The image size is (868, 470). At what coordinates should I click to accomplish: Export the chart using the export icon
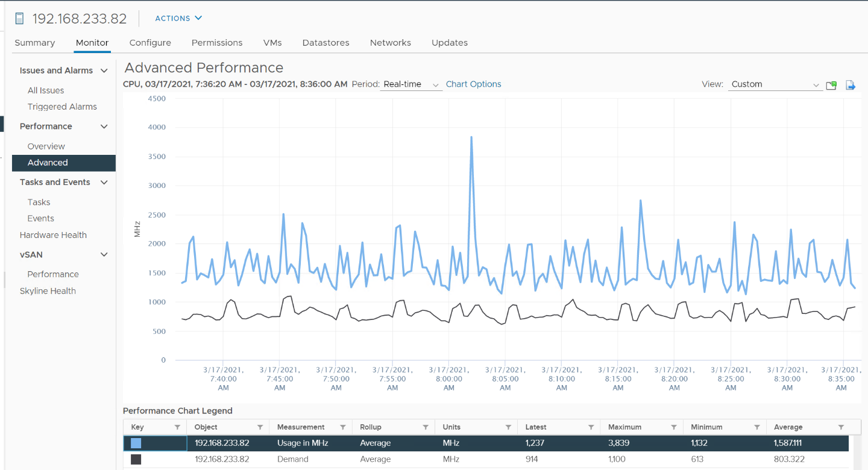click(851, 85)
